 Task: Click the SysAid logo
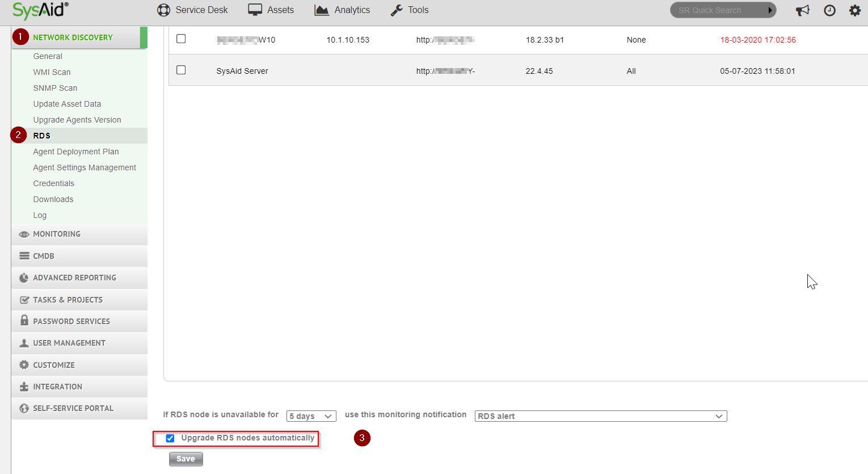click(40, 10)
